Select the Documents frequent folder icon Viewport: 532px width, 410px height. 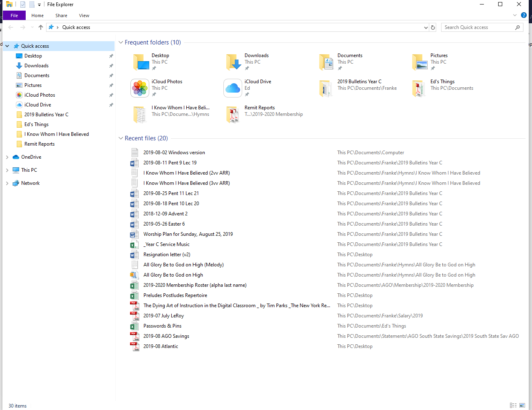click(327, 62)
